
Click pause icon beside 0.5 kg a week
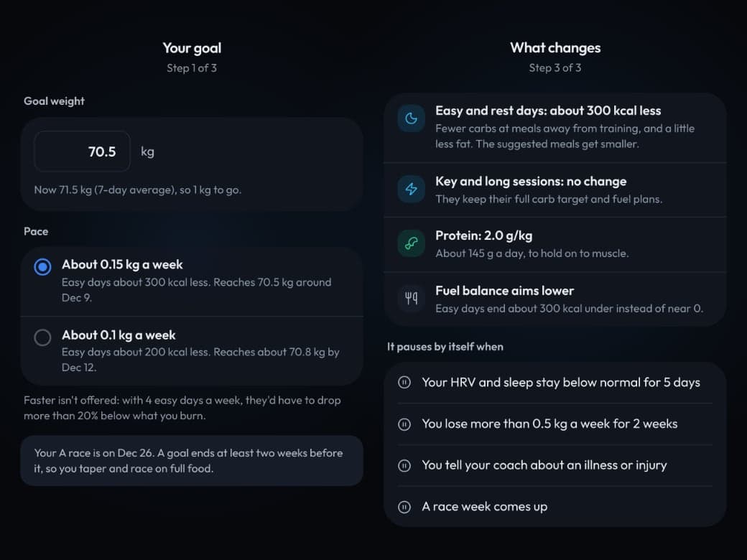point(404,424)
